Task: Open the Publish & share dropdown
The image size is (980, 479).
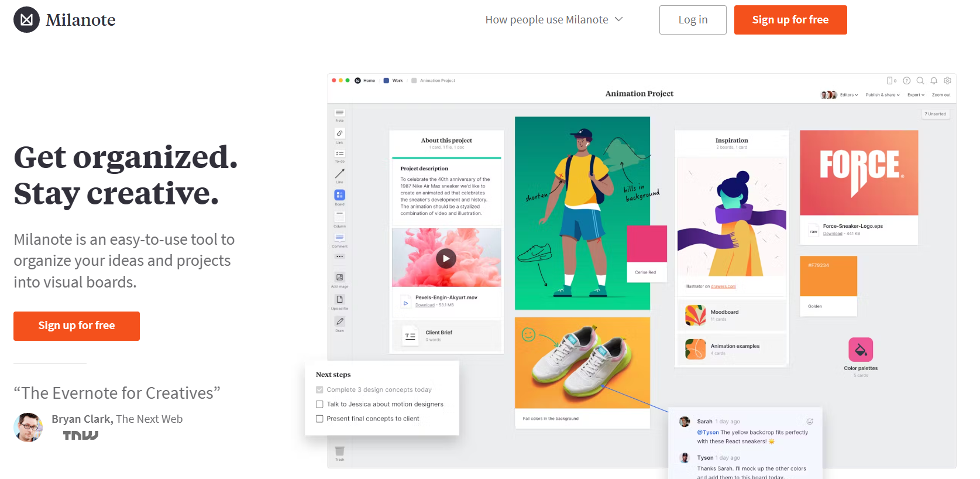Action: pyautogui.click(x=882, y=95)
